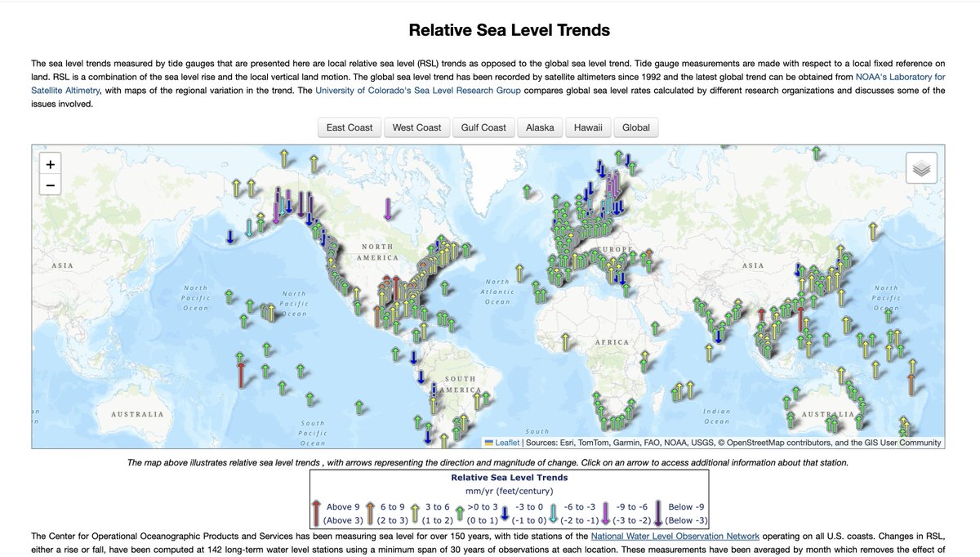Select the blue down arrow in northeast China
The height and width of the screenshot is (557, 980).
[799, 271]
